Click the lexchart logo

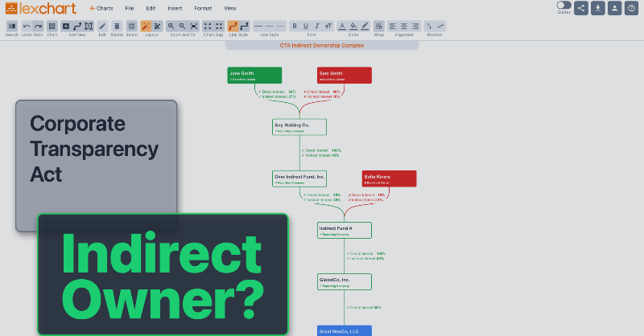pyautogui.click(x=41, y=8)
